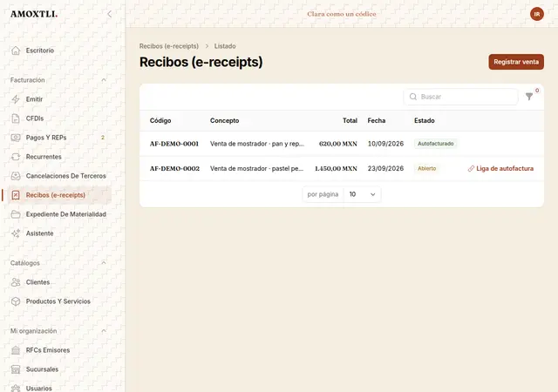Click the badge 2 next to Pagos Y REPs
558x392 pixels.
tap(103, 138)
